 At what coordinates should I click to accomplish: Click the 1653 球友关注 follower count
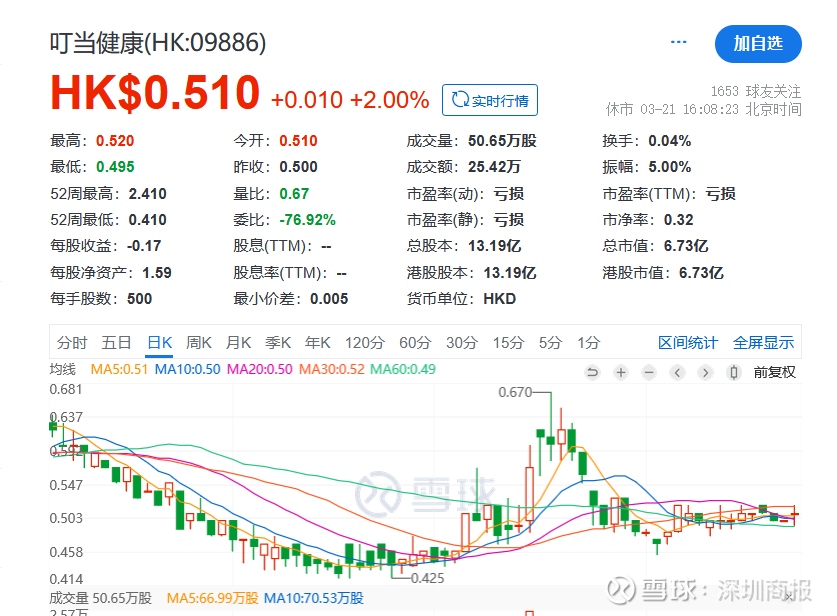click(x=756, y=91)
